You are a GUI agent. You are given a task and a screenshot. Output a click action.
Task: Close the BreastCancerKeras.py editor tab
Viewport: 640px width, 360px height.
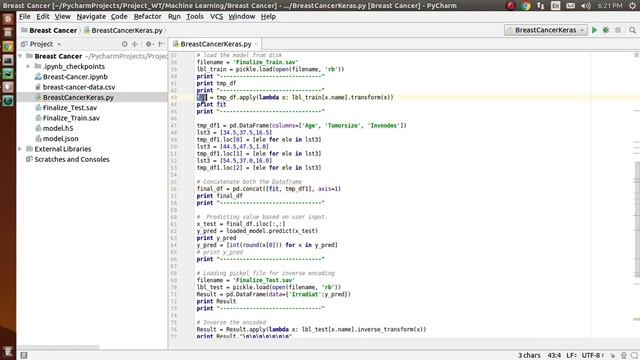coord(256,44)
